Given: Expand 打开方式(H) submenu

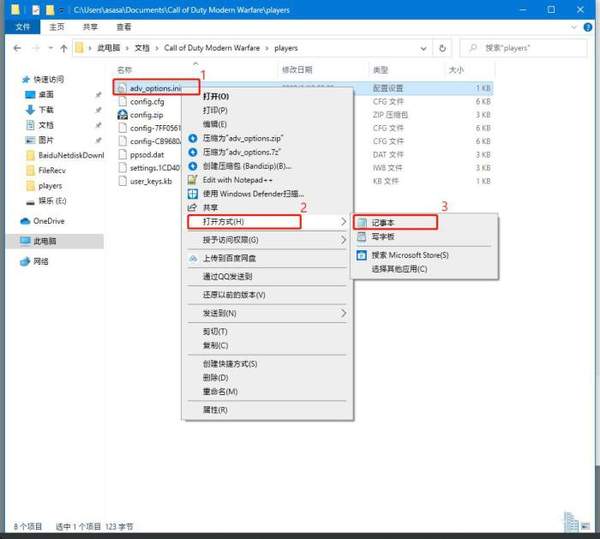Looking at the screenshot, I should point(267,222).
